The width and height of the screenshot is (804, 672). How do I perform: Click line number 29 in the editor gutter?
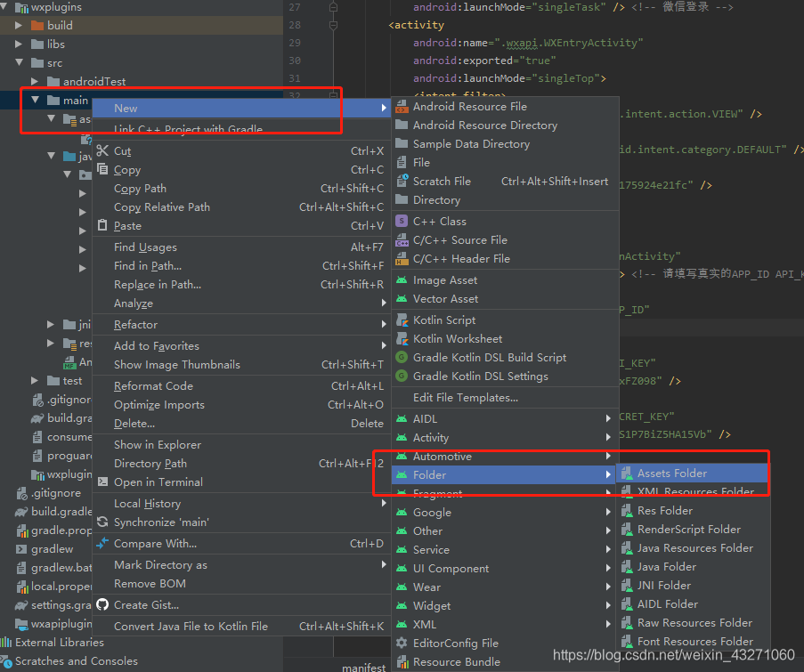295,43
